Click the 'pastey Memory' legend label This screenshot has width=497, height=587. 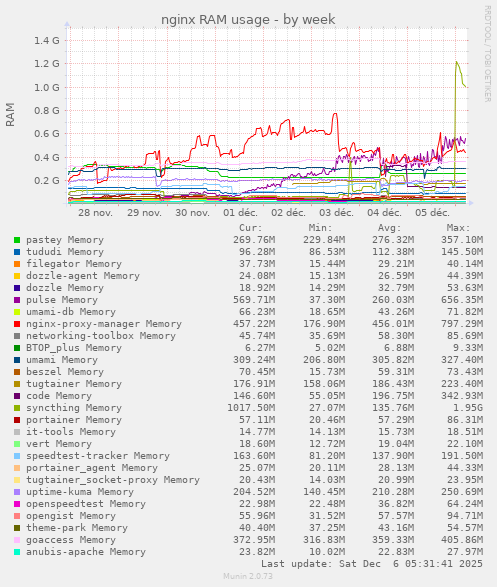pos(65,240)
